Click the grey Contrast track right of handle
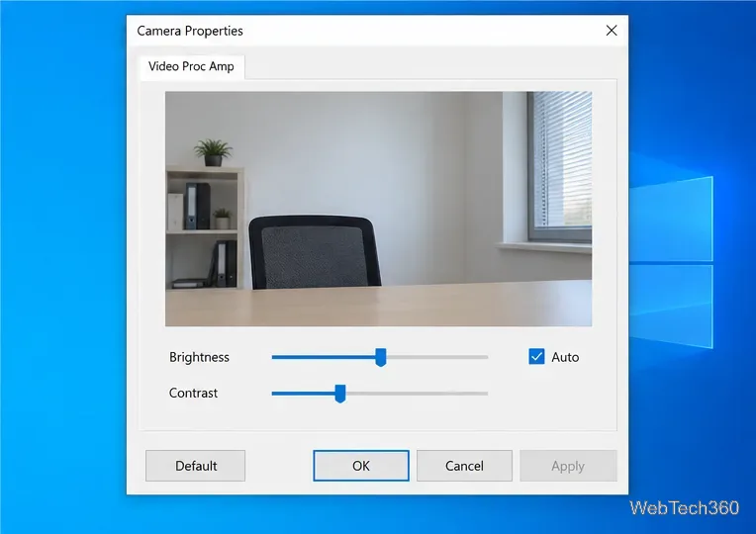Viewport: 756px width, 534px height. tap(417, 394)
